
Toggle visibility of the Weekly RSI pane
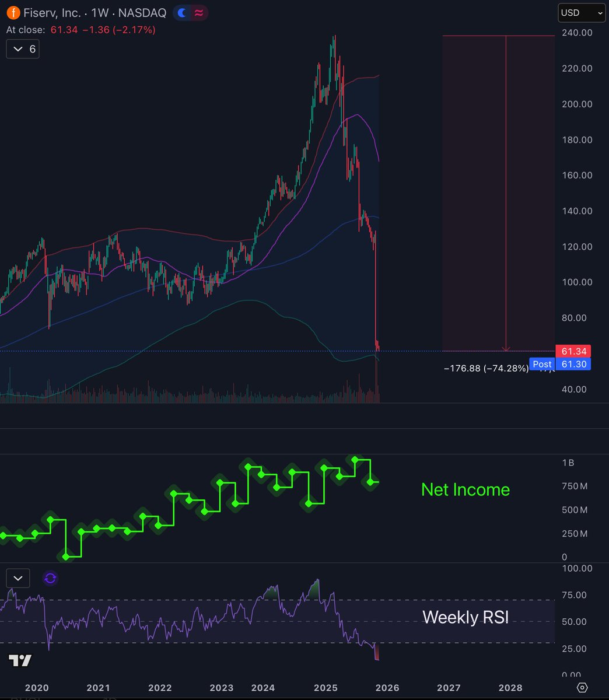[17, 578]
